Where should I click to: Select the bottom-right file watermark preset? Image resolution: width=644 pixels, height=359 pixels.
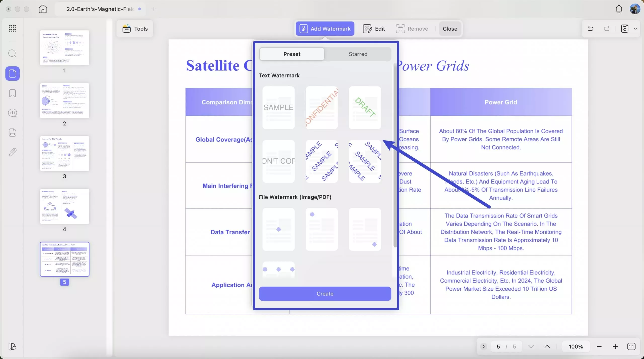(365, 229)
